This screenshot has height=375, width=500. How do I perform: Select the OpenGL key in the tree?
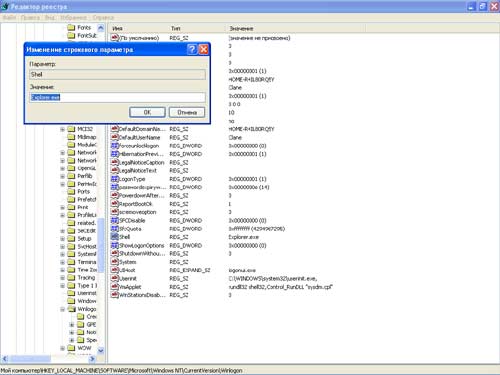tap(87, 168)
